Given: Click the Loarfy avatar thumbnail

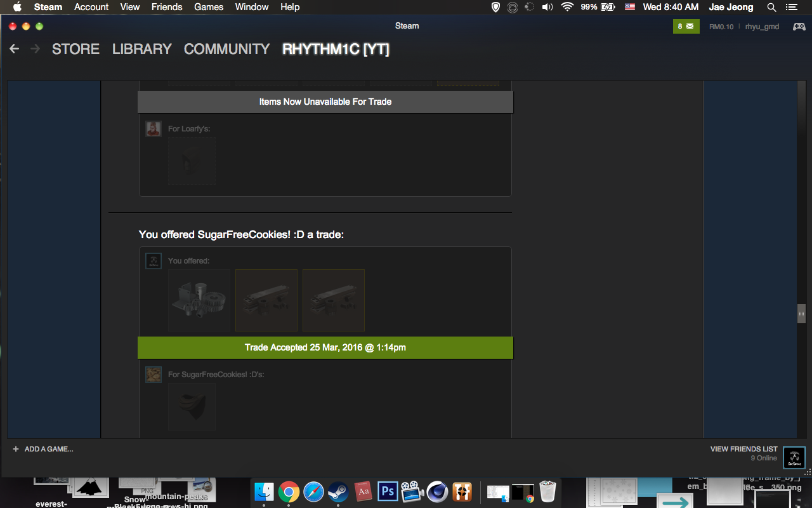Looking at the screenshot, I should click(153, 129).
